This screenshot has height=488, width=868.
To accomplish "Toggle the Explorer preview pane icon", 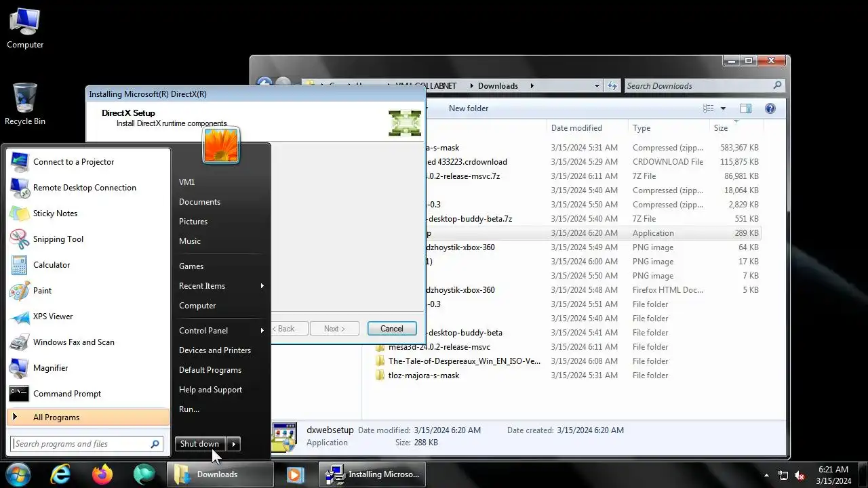I will pyautogui.click(x=746, y=108).
